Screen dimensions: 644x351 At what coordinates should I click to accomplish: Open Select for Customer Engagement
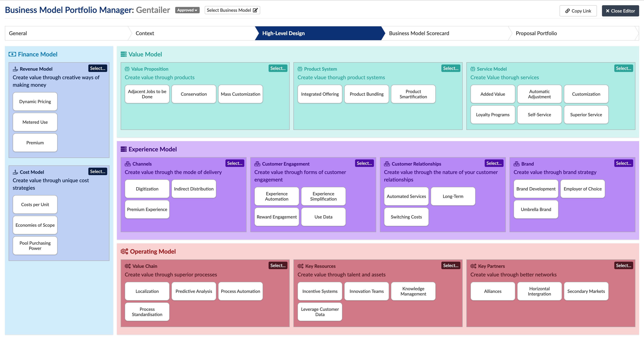tap(364, 163)
